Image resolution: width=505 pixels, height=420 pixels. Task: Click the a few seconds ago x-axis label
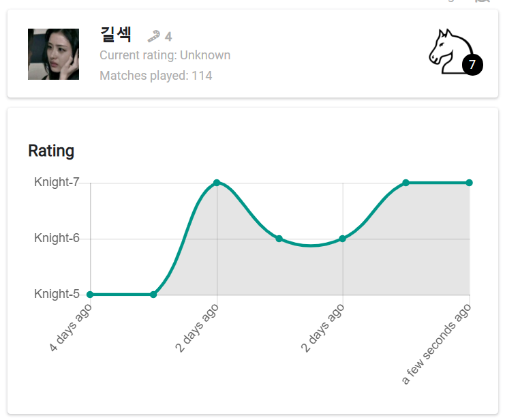click(x=436, y=344)
